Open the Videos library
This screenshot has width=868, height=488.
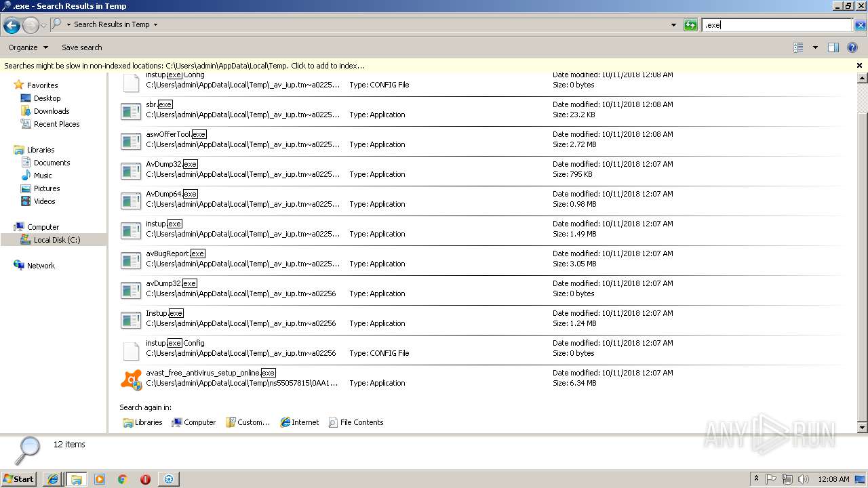[44, 201]
